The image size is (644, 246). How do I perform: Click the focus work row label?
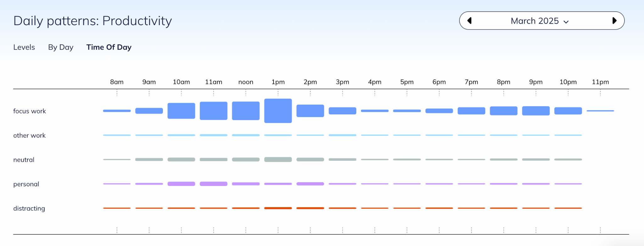(x=30, y=111)
